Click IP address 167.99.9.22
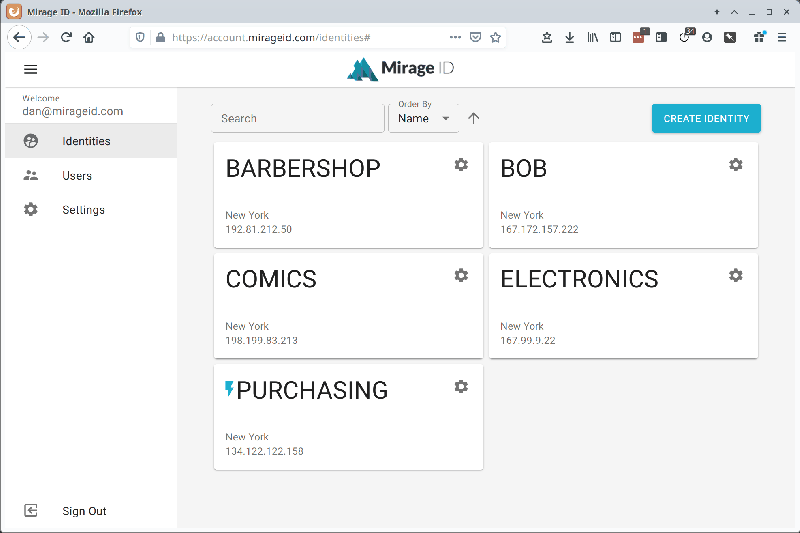Screen dimensions: 800x533 pos(528,340)
